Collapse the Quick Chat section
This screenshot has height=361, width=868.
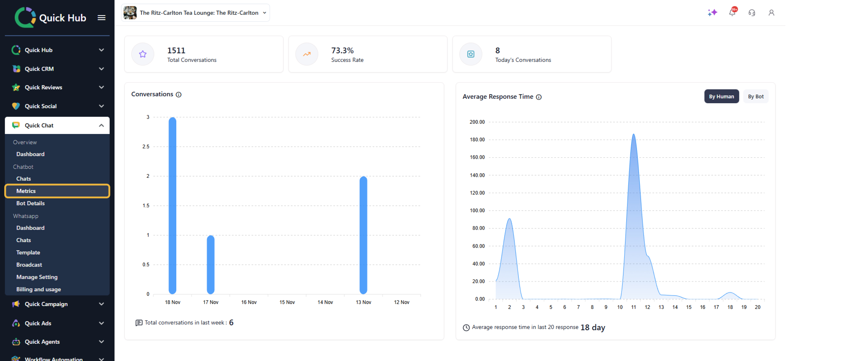(101, 126)
